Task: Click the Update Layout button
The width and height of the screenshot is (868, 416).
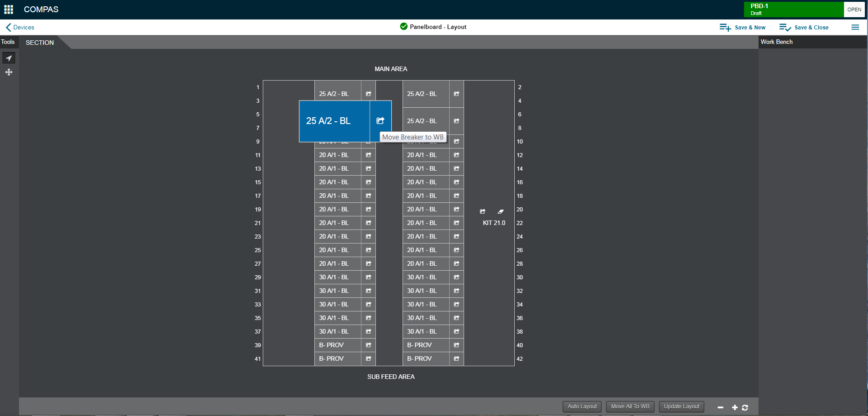Action: click(x=681, y=406)
